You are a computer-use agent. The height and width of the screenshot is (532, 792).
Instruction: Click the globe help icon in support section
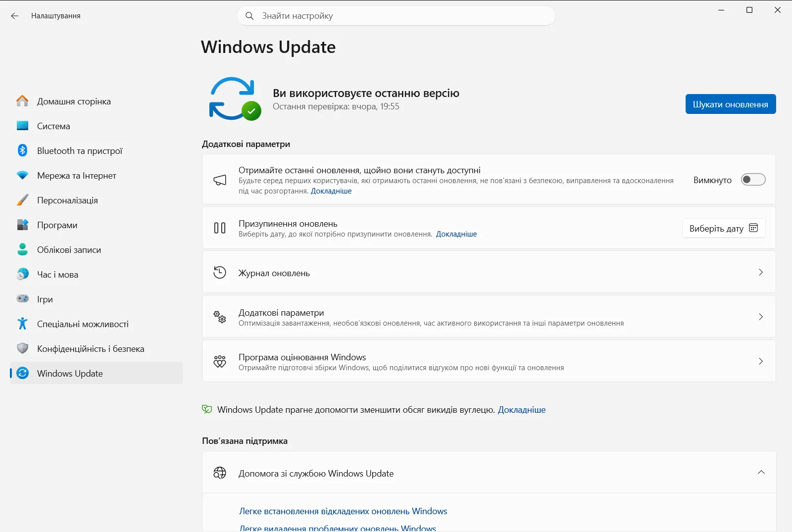[220, 473]
